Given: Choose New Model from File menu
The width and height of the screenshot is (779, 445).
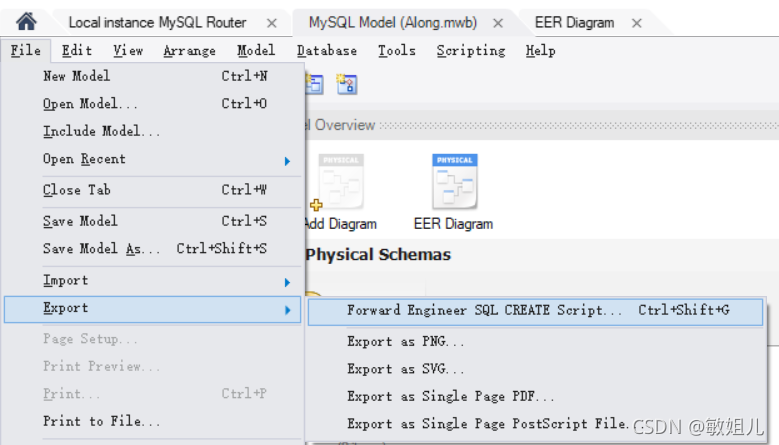Looking at the screenshot, I should coord(153,76).
